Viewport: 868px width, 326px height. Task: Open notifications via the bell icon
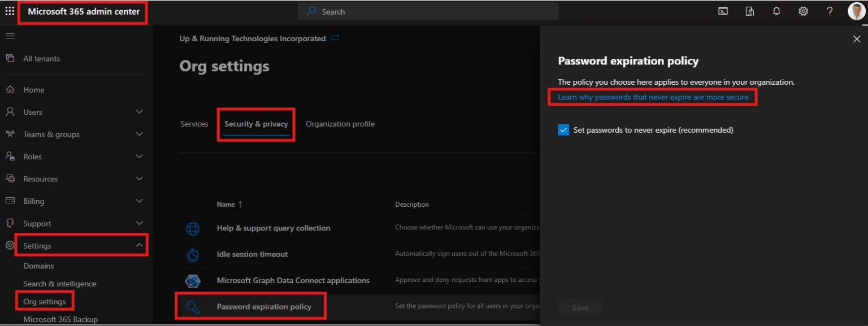click(x=776, y=11)
